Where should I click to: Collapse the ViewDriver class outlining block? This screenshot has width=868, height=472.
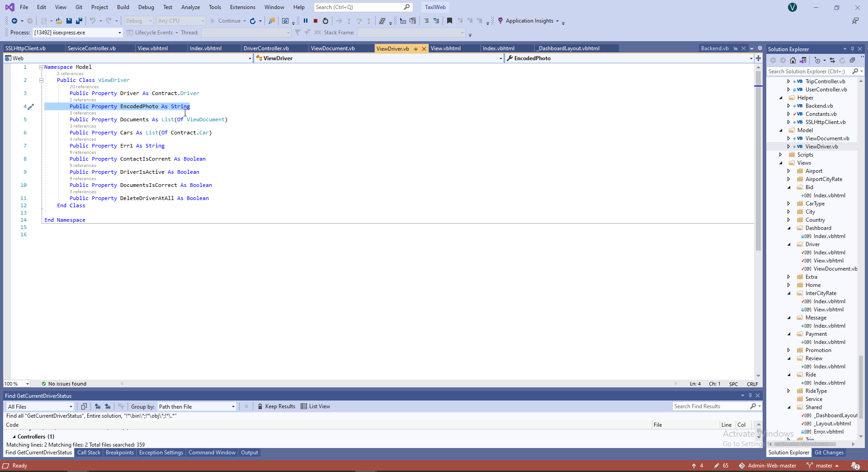click(x=41, y=80)
